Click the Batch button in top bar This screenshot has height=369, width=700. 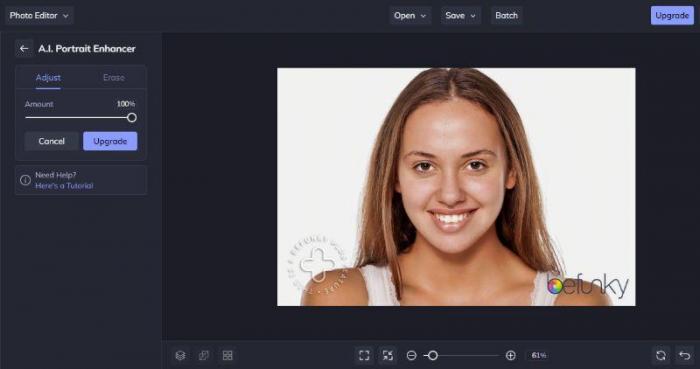[x=506, y=16]
